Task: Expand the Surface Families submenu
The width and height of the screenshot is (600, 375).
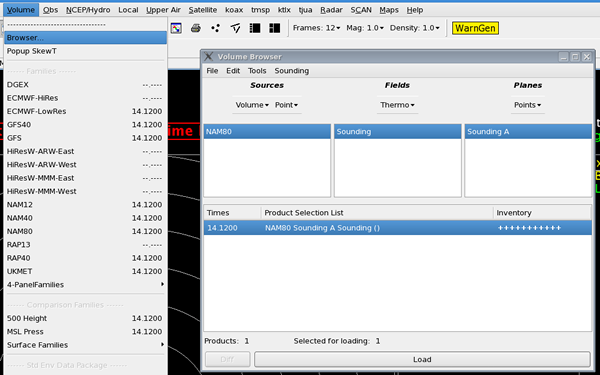Action: click(85, 345)
